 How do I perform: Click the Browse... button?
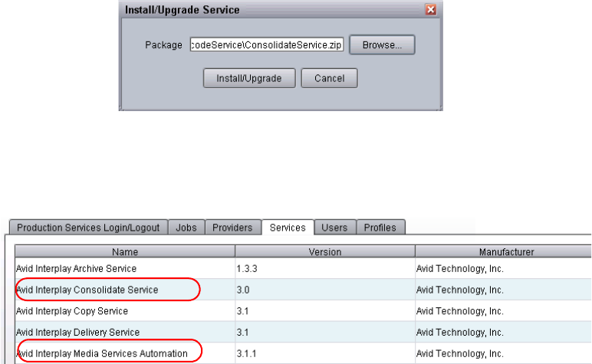pyautogui.click(x=382, y=45)
